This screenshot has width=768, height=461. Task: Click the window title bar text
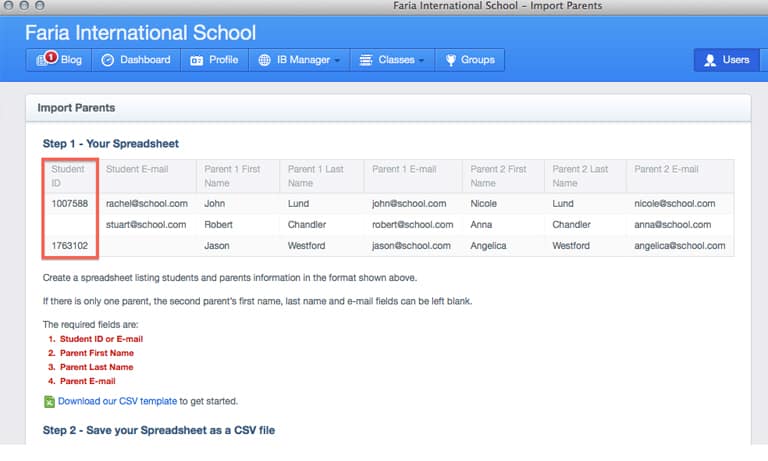497,6
